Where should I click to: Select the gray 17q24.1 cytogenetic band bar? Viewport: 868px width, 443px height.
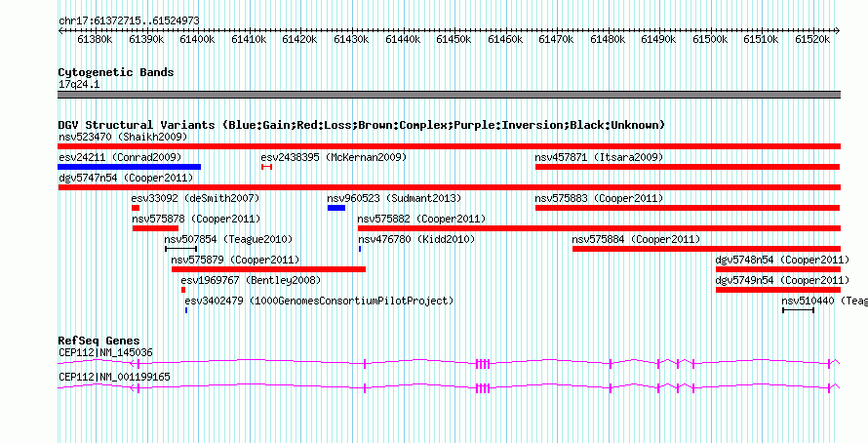[449, 95]
